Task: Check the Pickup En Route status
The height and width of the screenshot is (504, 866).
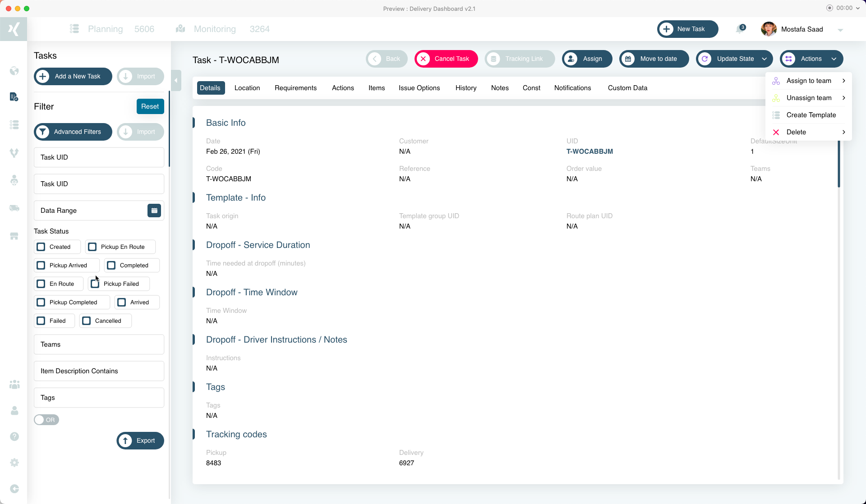Action: pos(92,247)
